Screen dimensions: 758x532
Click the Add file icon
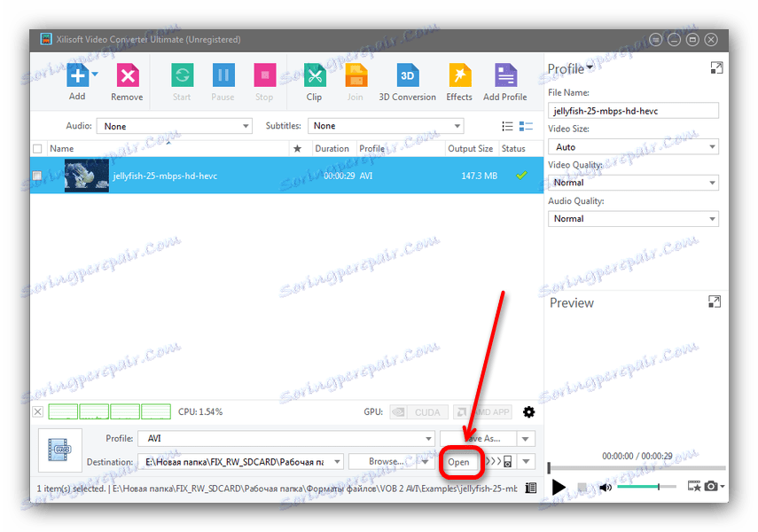(77, 75)
